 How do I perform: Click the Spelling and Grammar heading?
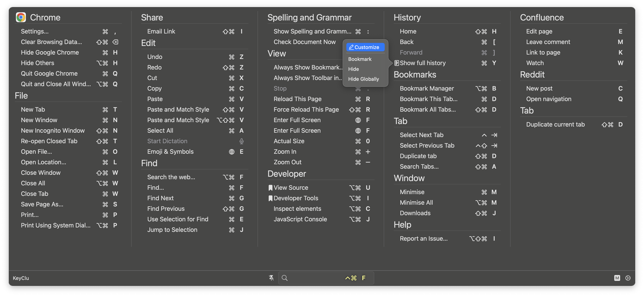pyautogui.click(x=310, y=17)
